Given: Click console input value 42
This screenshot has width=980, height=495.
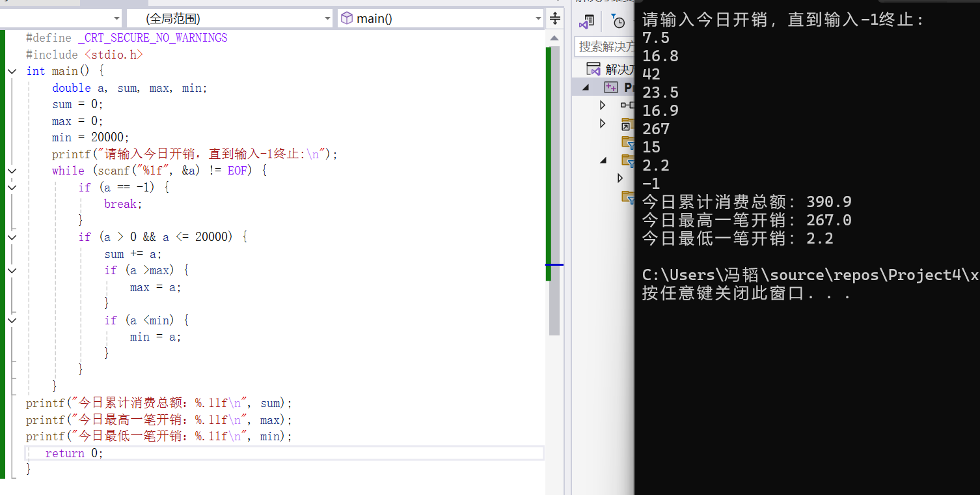Looking at the screenshot, I should [x=651, y=74].
